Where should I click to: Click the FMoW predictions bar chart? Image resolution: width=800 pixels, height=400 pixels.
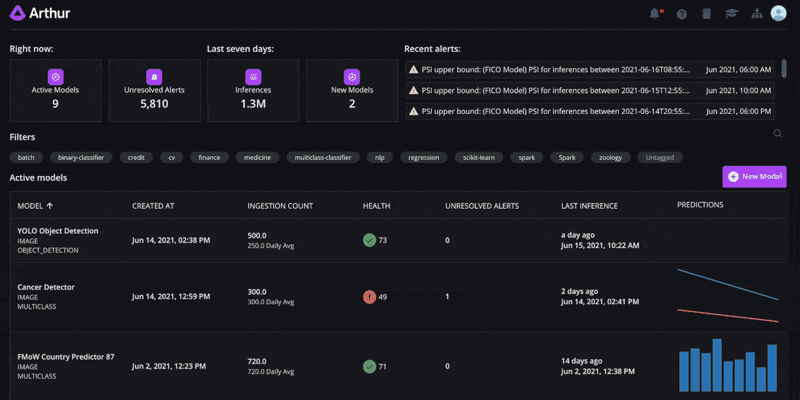coord(728,366)
